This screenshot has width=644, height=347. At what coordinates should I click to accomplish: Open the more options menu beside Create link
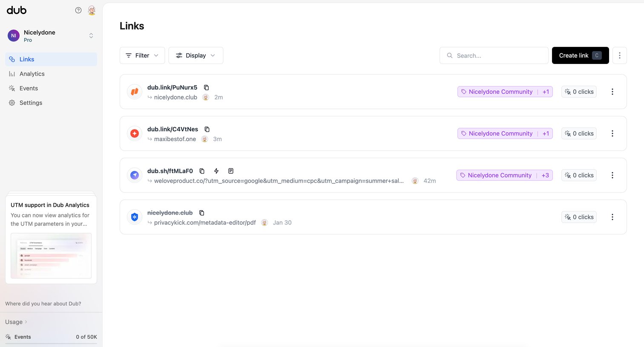pos(620,55)
